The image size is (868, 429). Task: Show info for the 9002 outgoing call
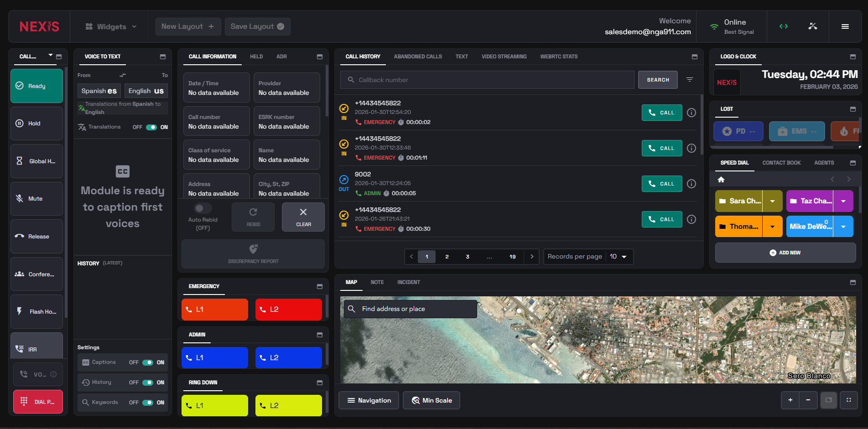pyautogui.click(x=691, y=184)
